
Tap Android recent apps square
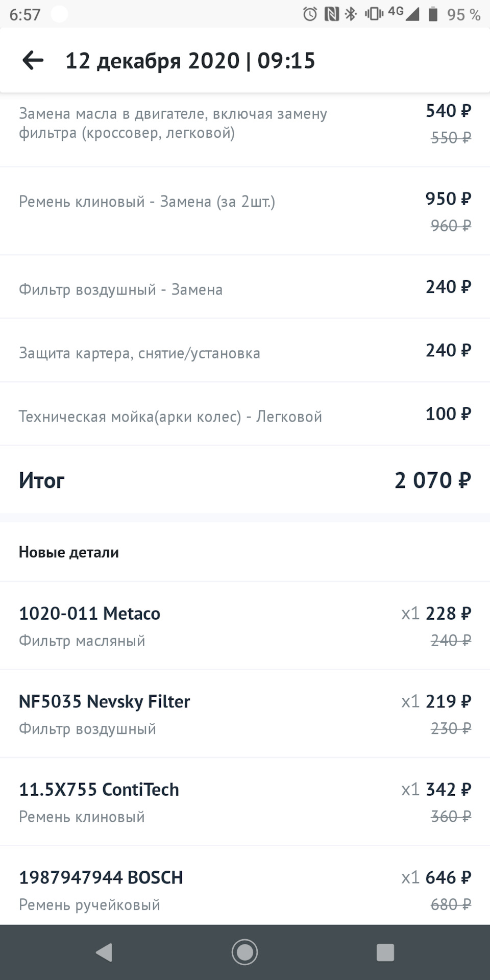385,952
